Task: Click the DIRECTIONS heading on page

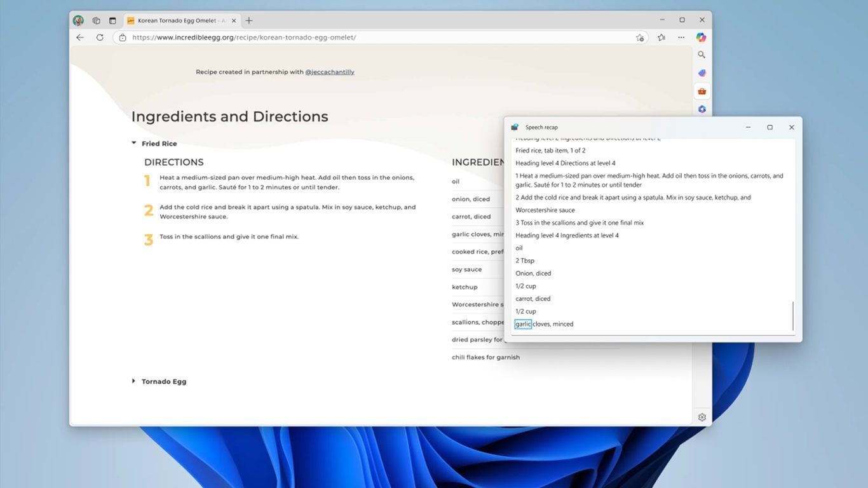Action: 173,162
